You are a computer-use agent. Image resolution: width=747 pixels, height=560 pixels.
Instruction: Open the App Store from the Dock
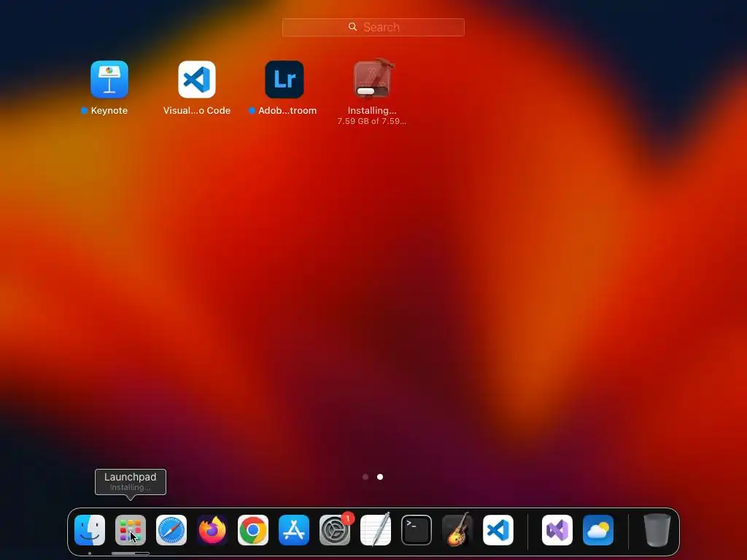294,530
